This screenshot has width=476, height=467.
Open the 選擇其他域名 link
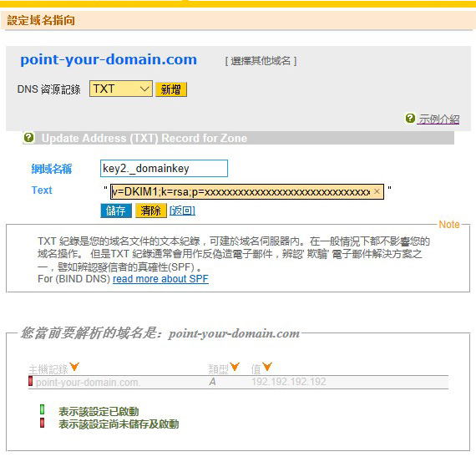click(261, 61)
